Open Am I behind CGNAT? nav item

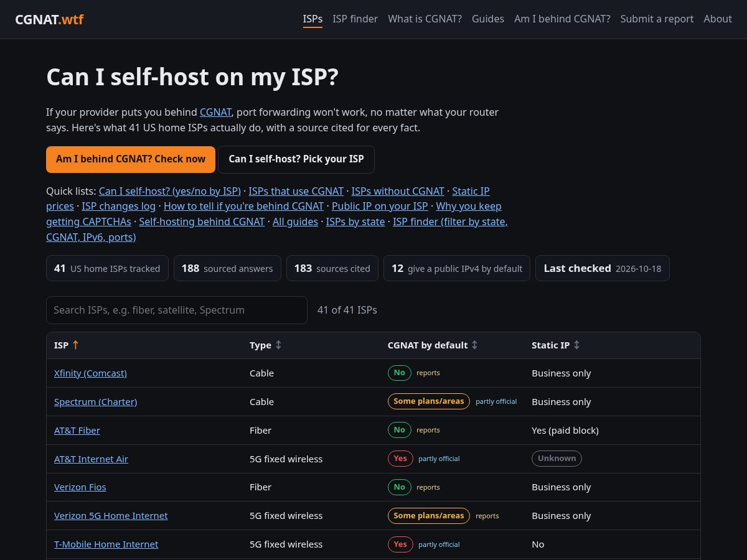point(562,19)
